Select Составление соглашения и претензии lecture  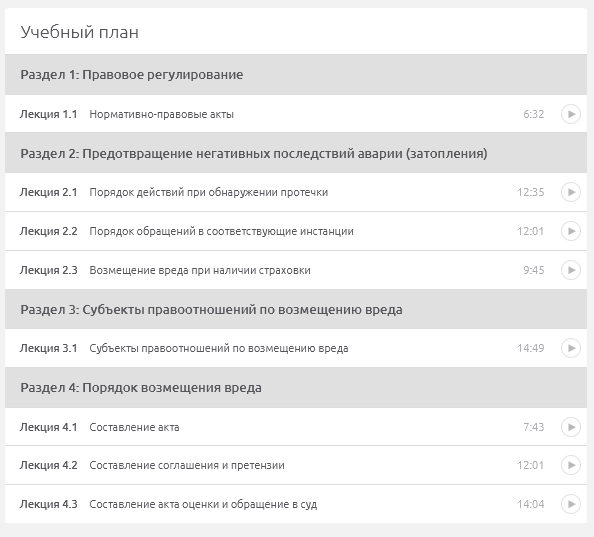187,465
